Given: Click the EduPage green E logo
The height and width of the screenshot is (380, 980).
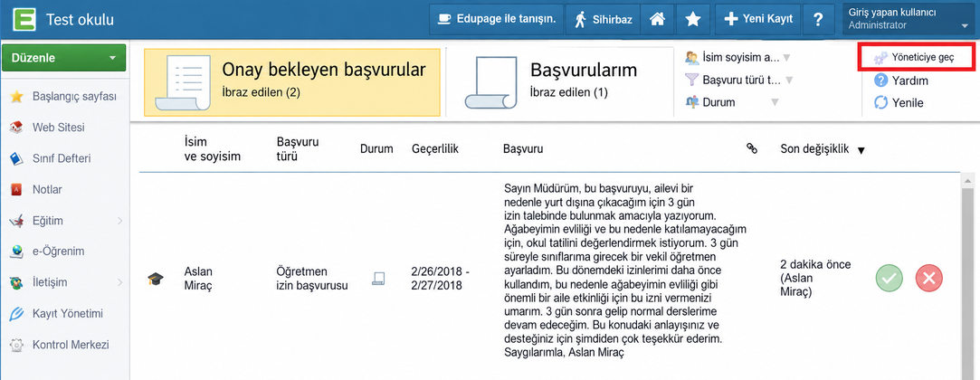Looking at the screenshot, I should [x=24, y=19].
